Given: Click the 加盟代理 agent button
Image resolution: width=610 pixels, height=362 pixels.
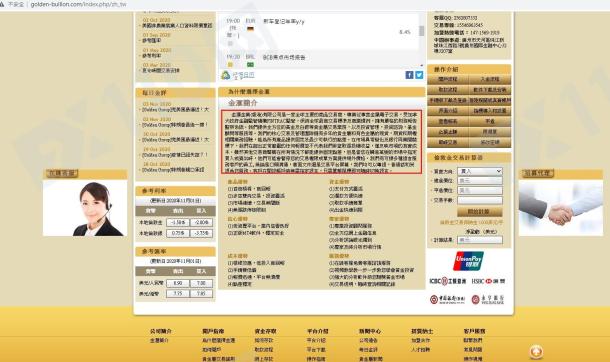Looking at the screenshot, I should (x=538, y=173).
